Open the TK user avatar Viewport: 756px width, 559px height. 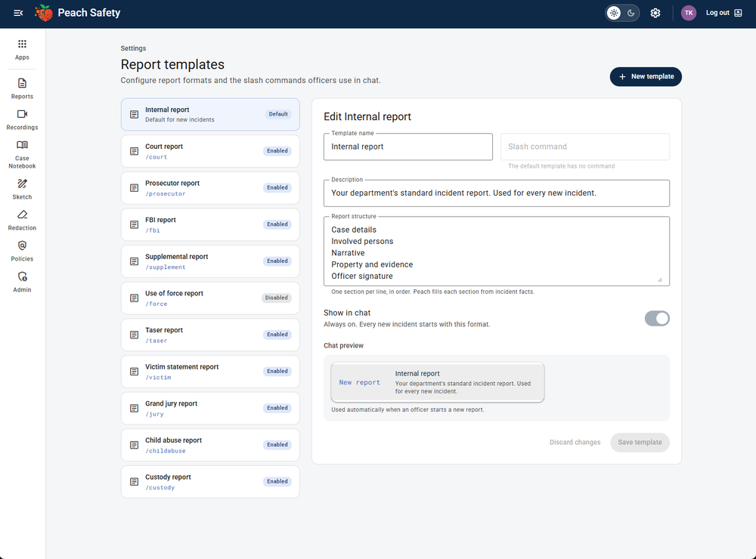(689, 13)
